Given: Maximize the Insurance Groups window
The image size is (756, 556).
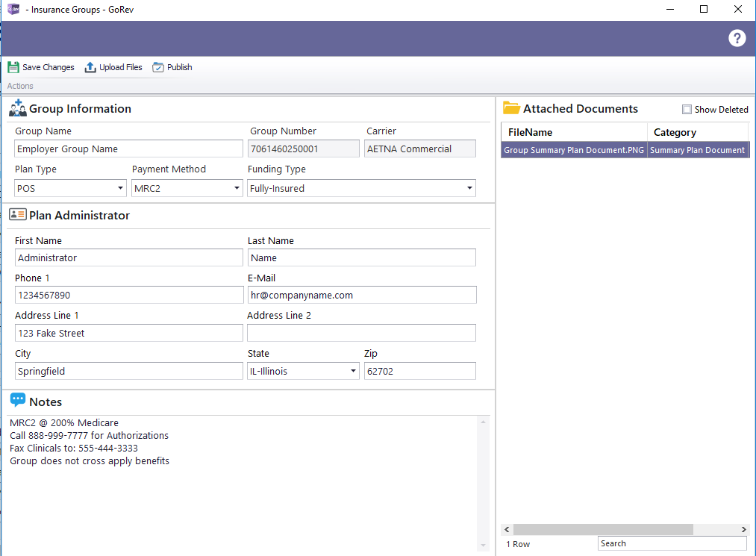Looking at the screenshot, I should [704, 9].
